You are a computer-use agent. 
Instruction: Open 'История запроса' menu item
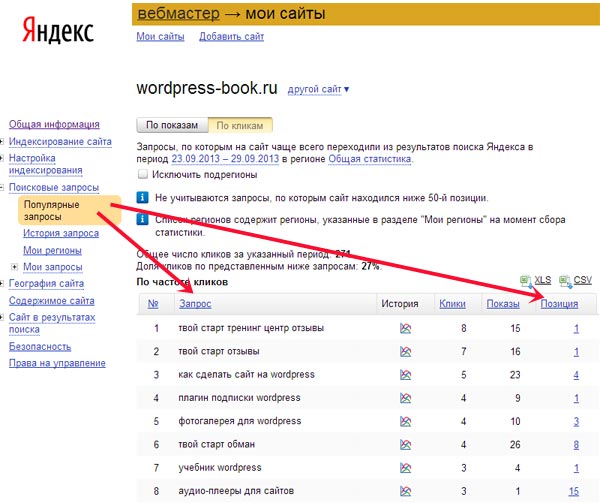61,233
